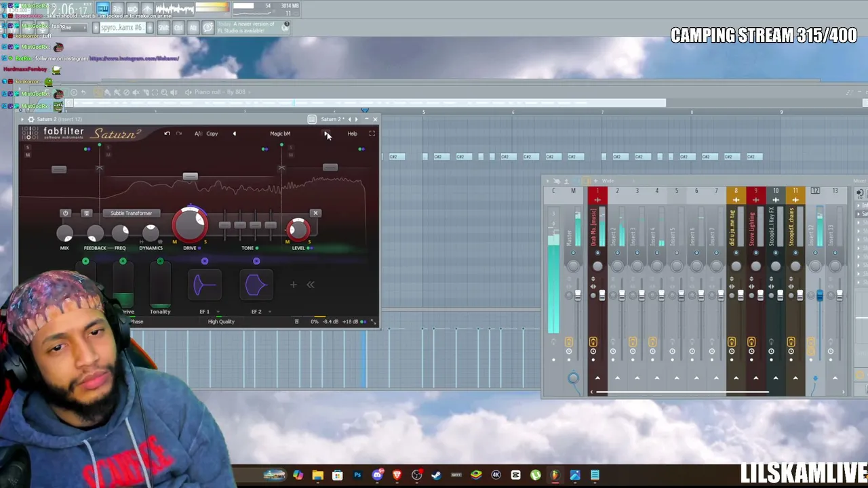Screen dimensions: 868x488
Task: Click the MIX knob
Action: [64, 234]
